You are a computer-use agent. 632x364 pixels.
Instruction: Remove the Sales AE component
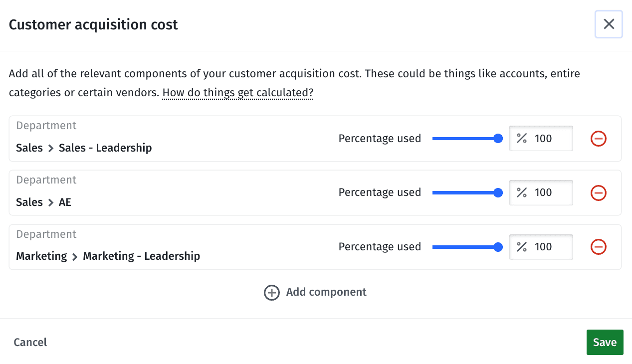tap(598, 192)
